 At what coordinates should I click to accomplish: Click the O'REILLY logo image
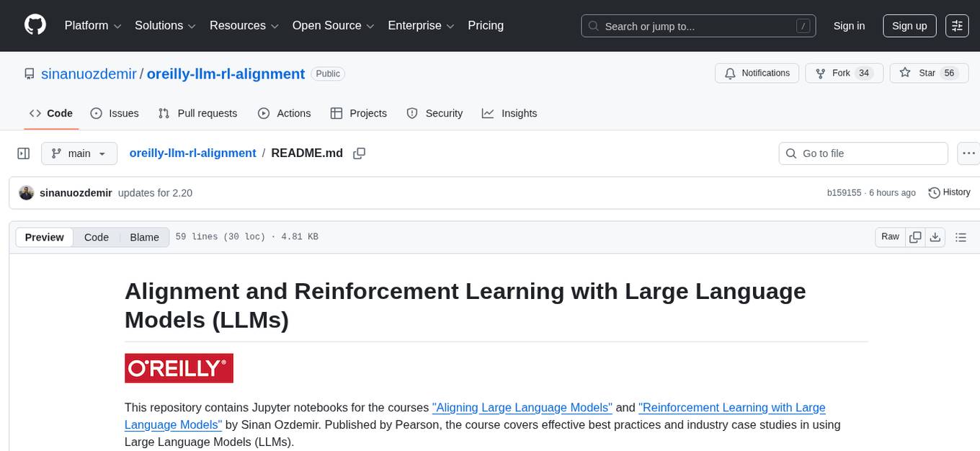pyautogui.click(x=179, y=367)
